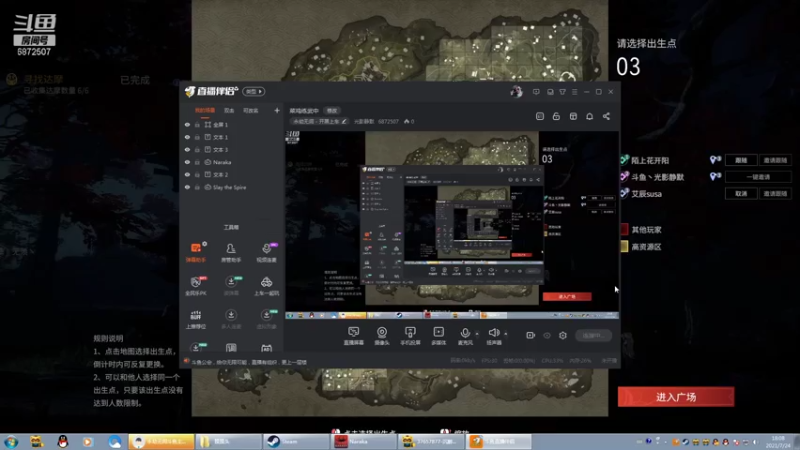Screen dimensions: 800x450
Task: Add a 手机投屏 phone mirroring source
Action: coord(410,336)
